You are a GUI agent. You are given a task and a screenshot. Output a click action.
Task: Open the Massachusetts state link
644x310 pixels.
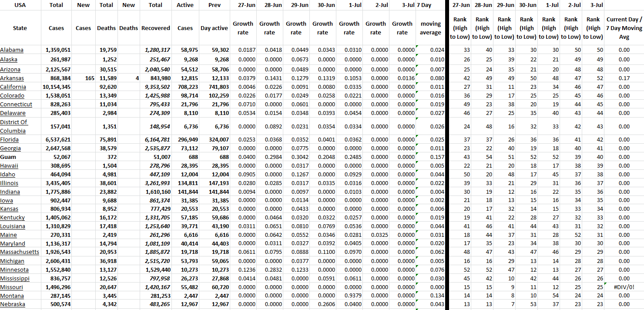pos(20,252)
